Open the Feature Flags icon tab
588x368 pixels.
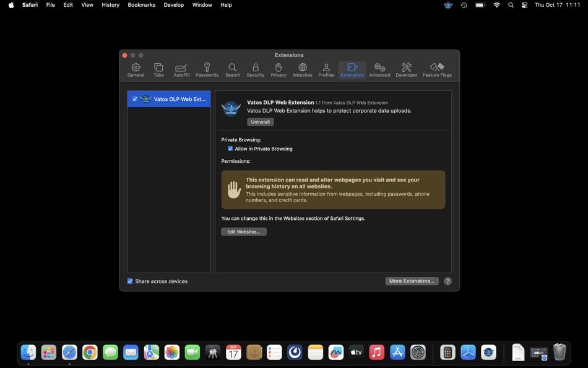tap(437, 70)
